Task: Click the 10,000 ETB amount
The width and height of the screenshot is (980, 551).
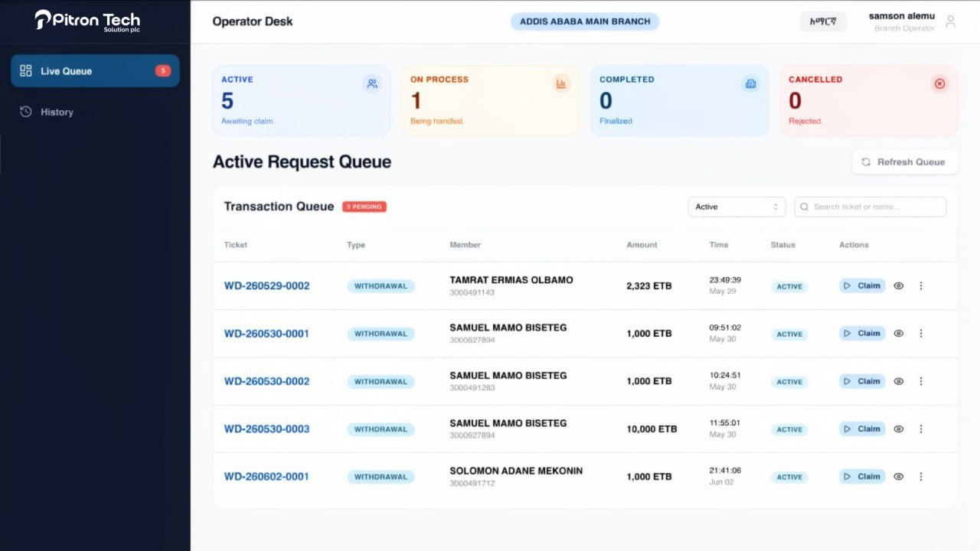Action: [x=652, y=429]
